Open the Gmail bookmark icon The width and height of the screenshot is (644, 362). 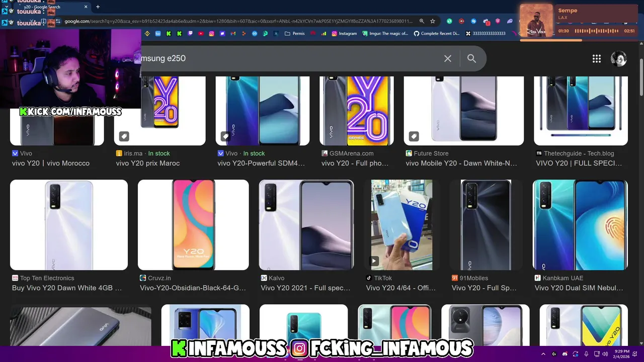point(233,34)
